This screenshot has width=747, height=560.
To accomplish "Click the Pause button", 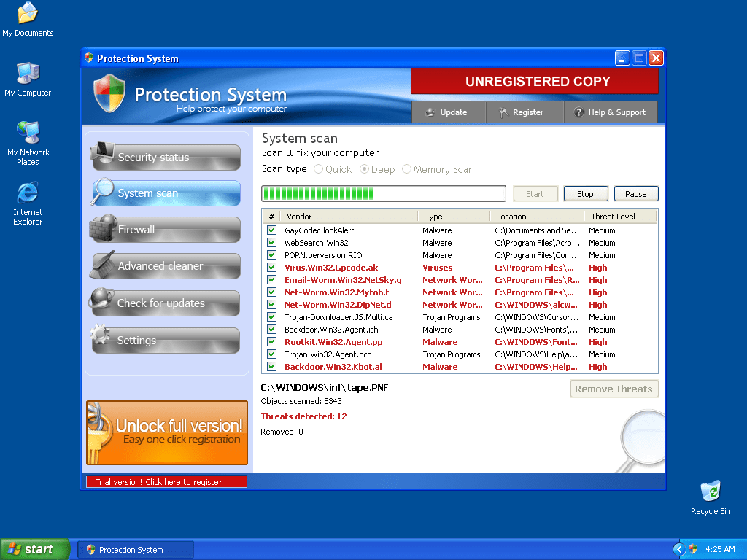I will point(635,194).
